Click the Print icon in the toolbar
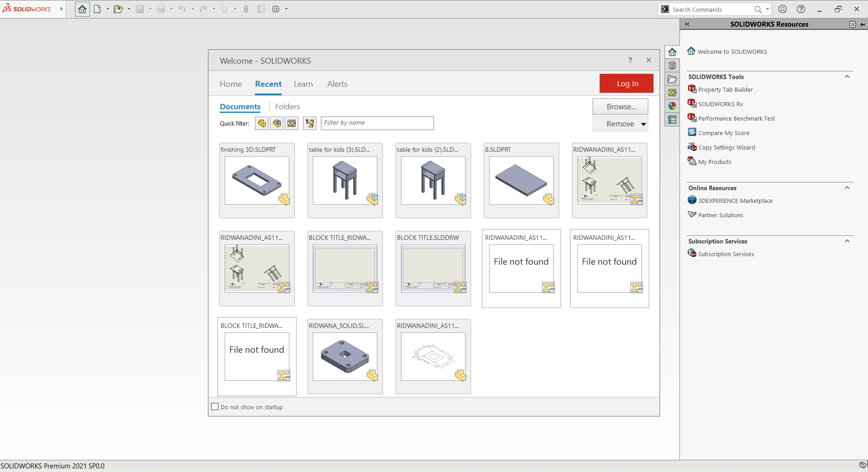 [x=161, y=9]
